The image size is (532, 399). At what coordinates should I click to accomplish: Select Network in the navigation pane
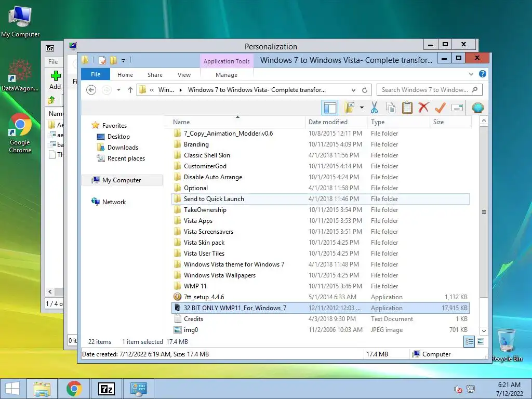pyautogui.click(x=114, y=202)
